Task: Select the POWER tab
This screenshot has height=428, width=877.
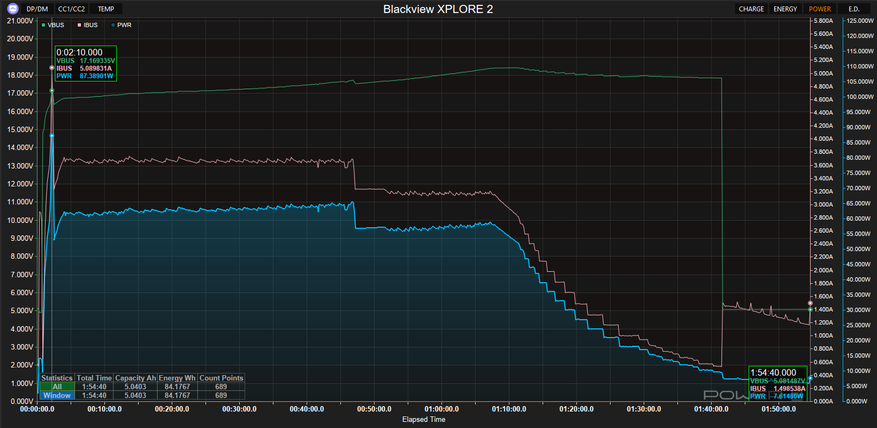Action: coord(819,8)
